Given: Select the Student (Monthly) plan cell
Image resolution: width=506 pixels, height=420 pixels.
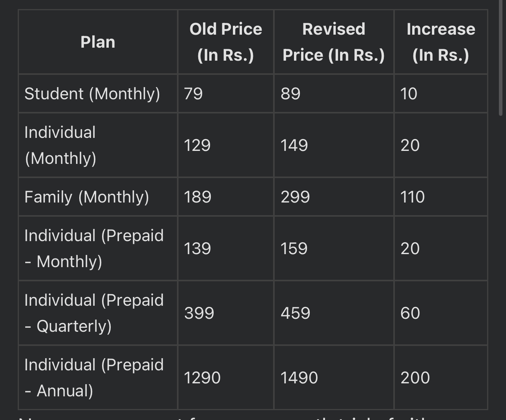Looking at the screenshot, I should coord(98,93).
